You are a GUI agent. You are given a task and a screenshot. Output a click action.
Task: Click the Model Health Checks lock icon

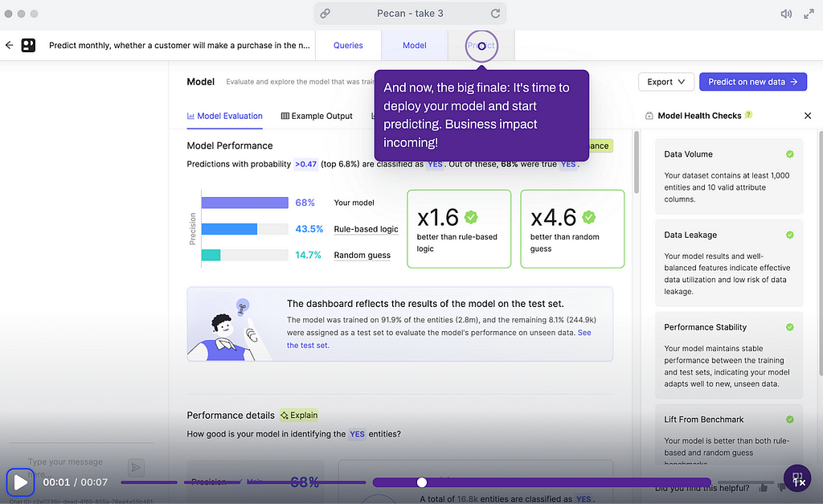[649, 116]
